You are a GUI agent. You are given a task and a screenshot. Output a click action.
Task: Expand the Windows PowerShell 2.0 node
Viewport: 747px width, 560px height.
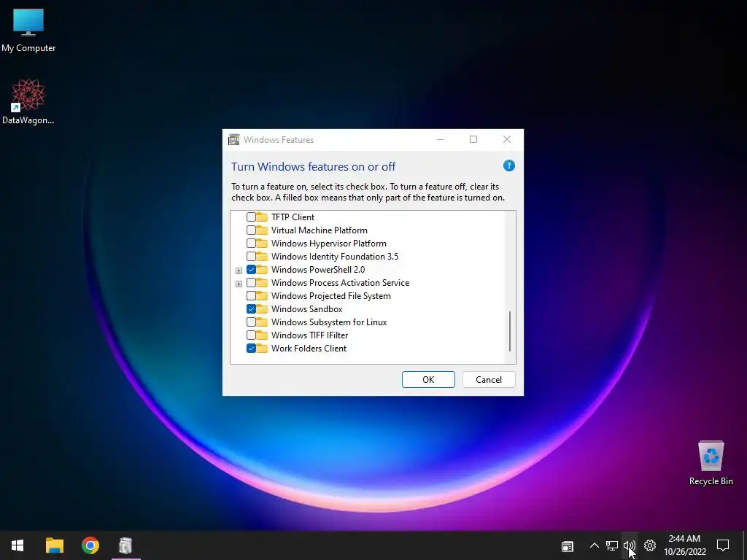239,271
